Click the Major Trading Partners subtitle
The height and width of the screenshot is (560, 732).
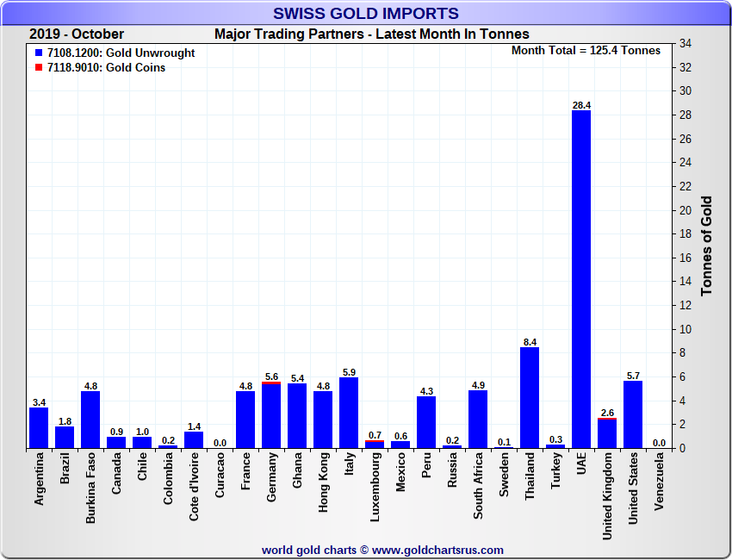tap(371, 34)
